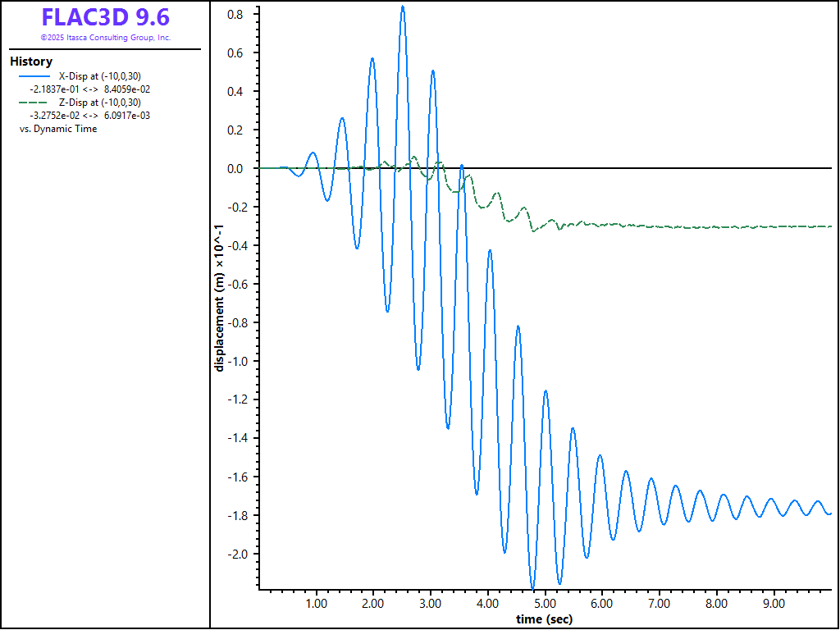
Task: Click the vs. Dynamic Time legend text
Action: [58, 129]
